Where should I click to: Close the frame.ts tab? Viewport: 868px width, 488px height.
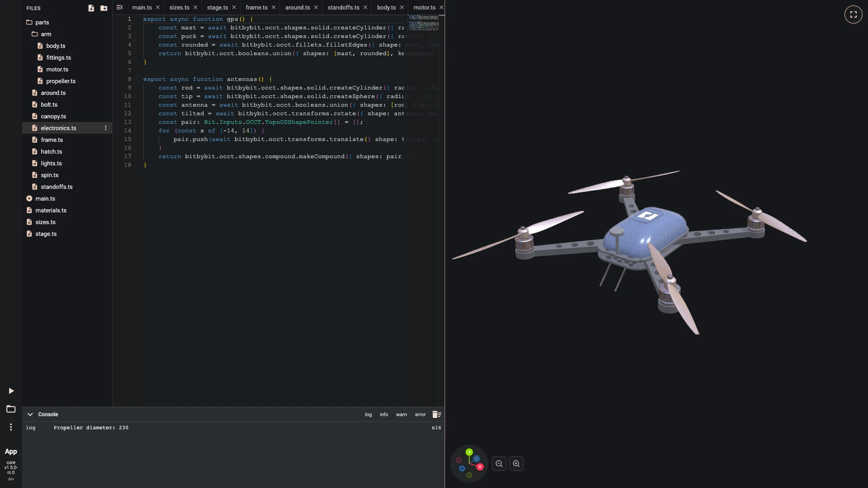click(x=274, y=7)
